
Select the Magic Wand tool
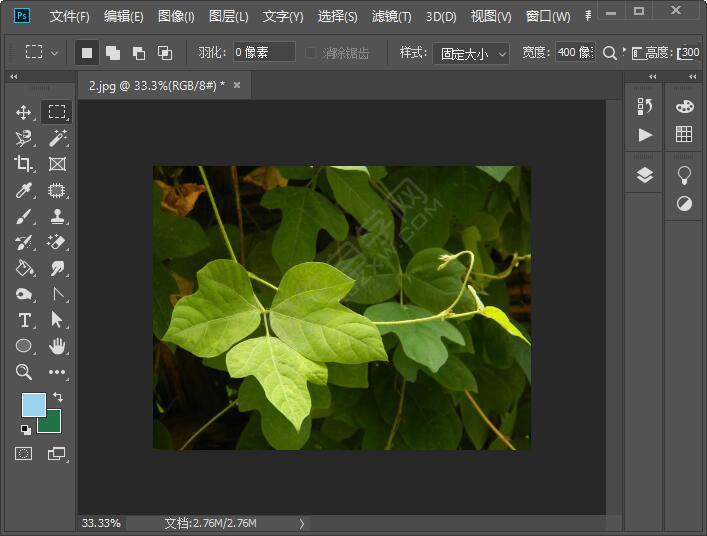coord(57,138)
